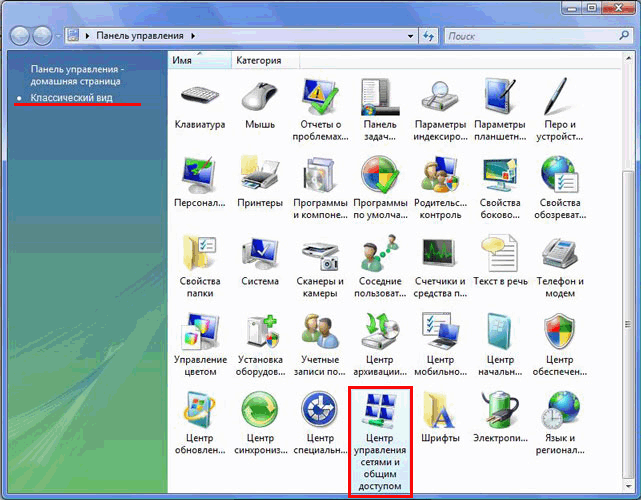Sort by the Категория column header
641x500 pixels.
(258, 60)
